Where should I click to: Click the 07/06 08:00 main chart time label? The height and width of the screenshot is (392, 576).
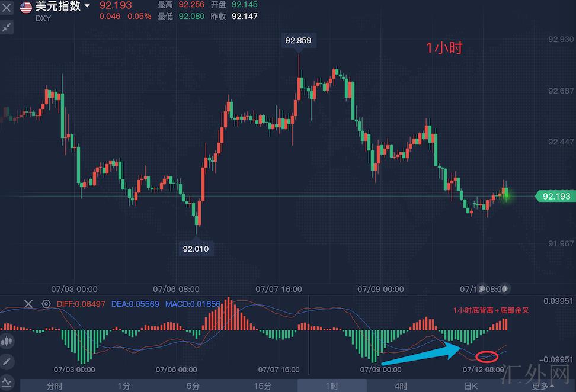[x=177, y=289]
